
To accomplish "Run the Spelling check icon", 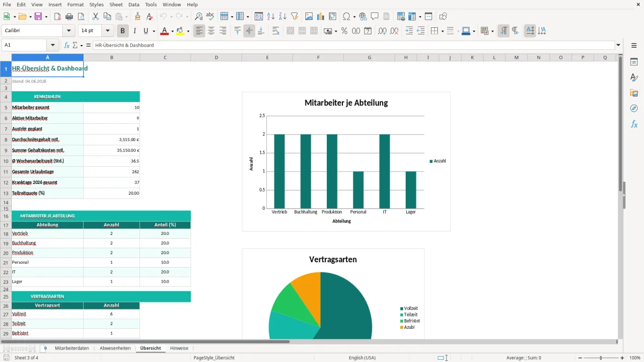I will 210,17.
